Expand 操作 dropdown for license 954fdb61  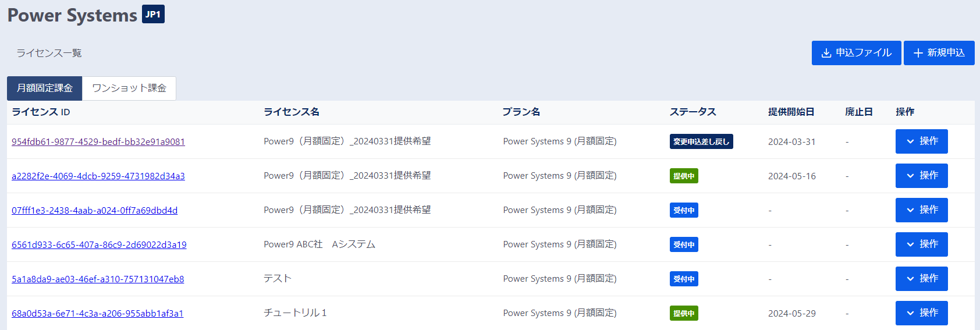pos(921,141)
